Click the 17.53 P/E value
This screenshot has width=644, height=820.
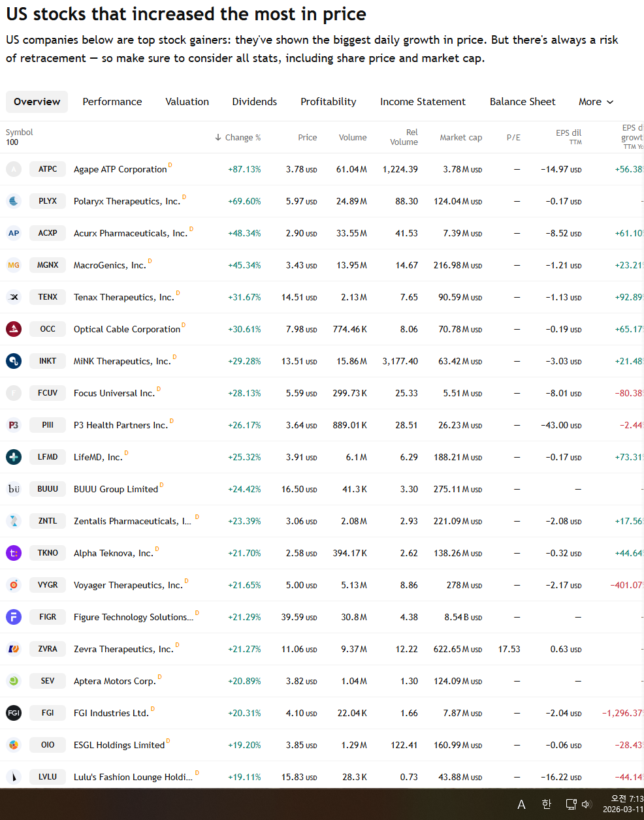(x=509, y=649)
